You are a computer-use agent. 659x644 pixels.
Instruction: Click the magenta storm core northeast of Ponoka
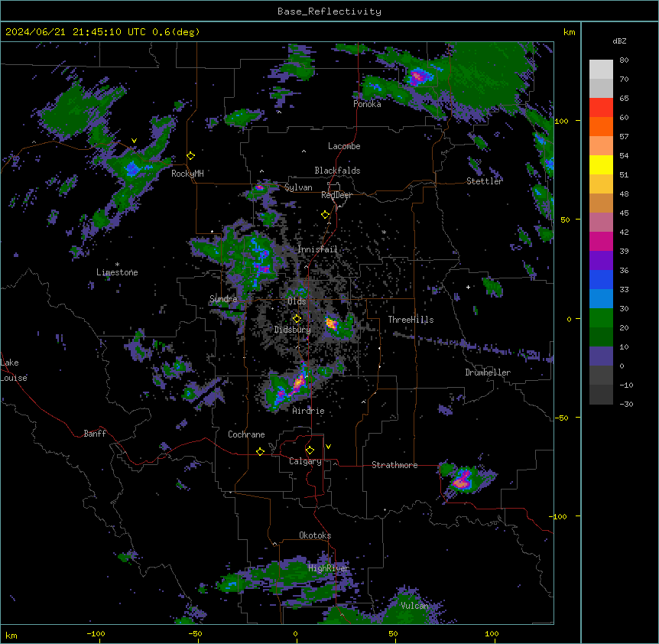tap(417, 77)
